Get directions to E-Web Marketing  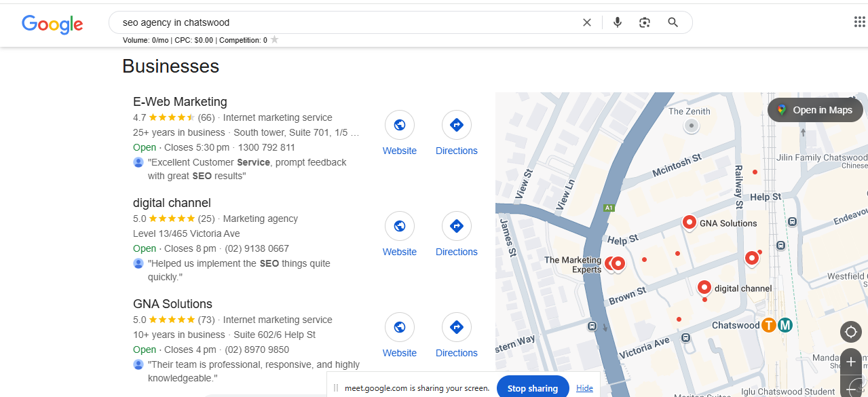[457, 125]
